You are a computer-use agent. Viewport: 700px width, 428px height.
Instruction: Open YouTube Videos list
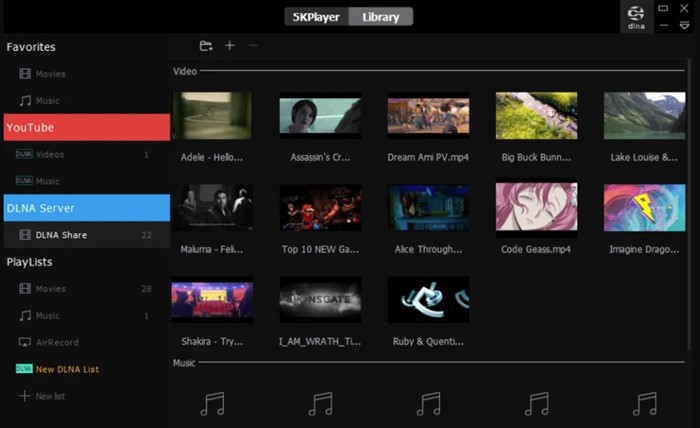coord(87,154)
